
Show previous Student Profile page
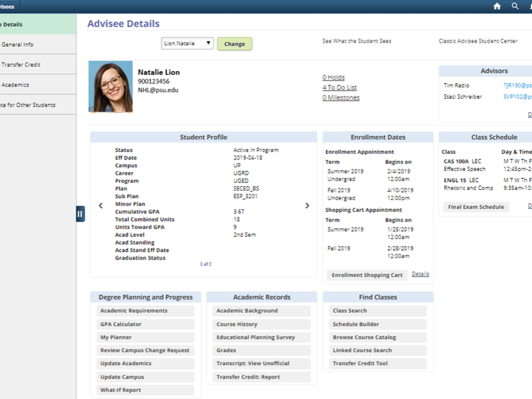[x=101, y=205]
